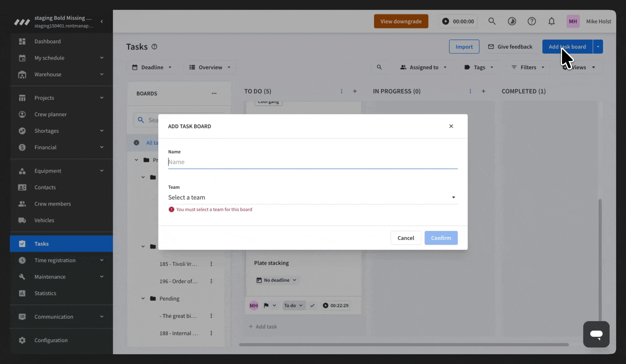Click the search magnifier in top bar
This screenshot has height=364, width=626.
click(x=492, y=21)
